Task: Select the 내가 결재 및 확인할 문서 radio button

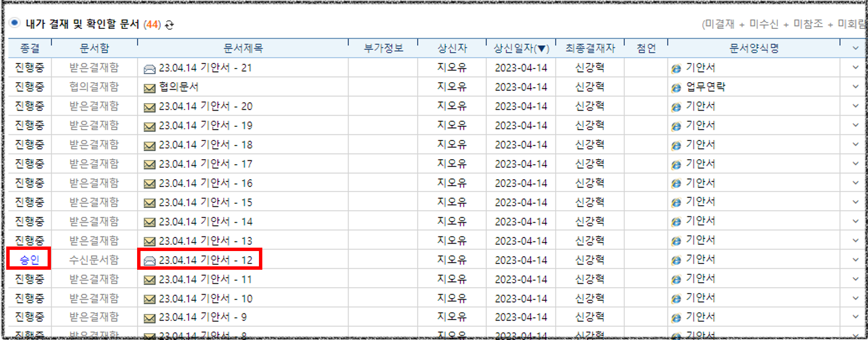Action: [x=15, y=23]
